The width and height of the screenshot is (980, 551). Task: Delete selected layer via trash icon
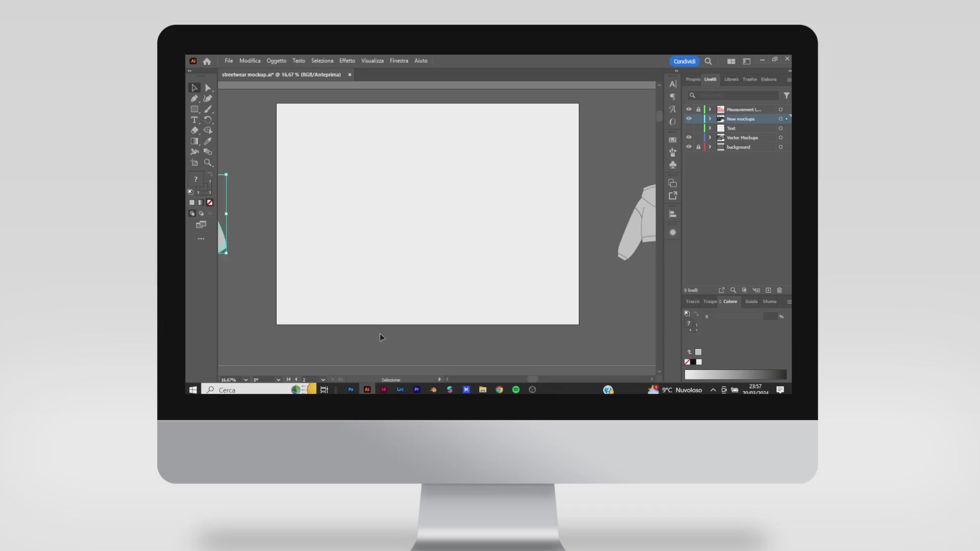(x=779, y=290)
